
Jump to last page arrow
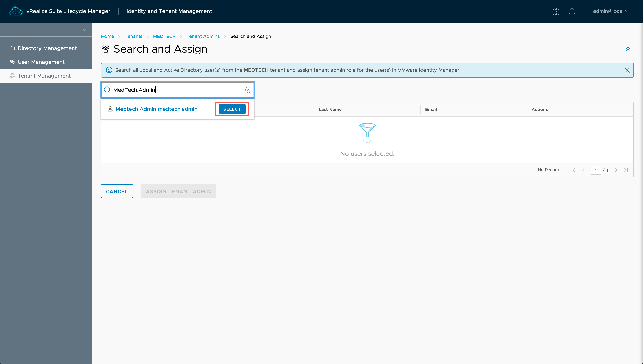coord(626,170)
